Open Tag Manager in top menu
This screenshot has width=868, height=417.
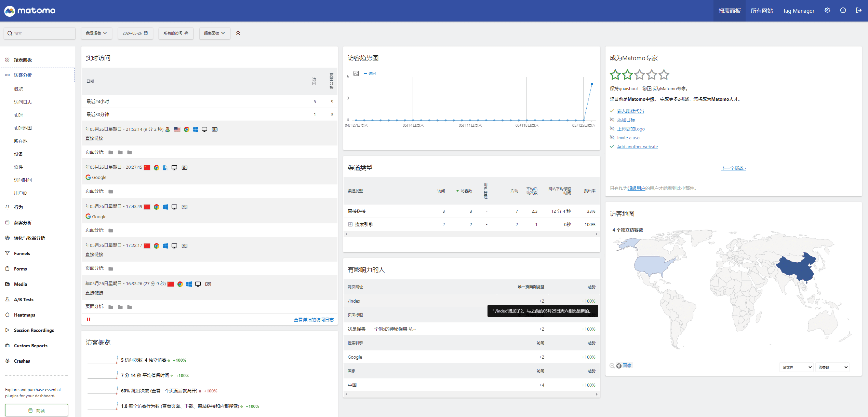pos(798,11)
